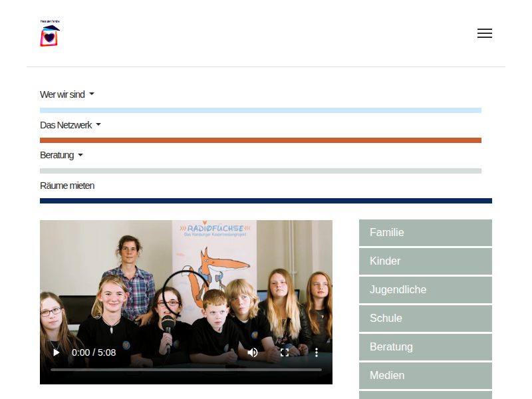Open the Beratung sidebar category
The width and height of the screenshot is (532, 399).
pos(425,347)
